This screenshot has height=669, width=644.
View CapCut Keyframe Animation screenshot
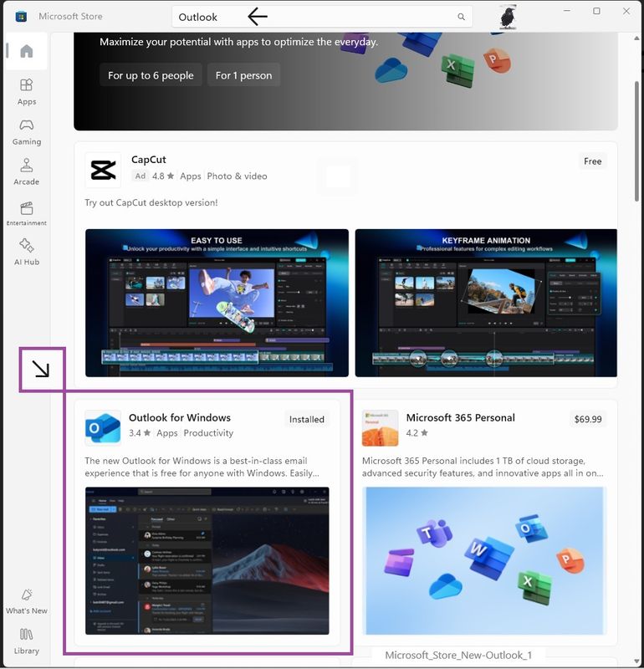pos(486,303)
